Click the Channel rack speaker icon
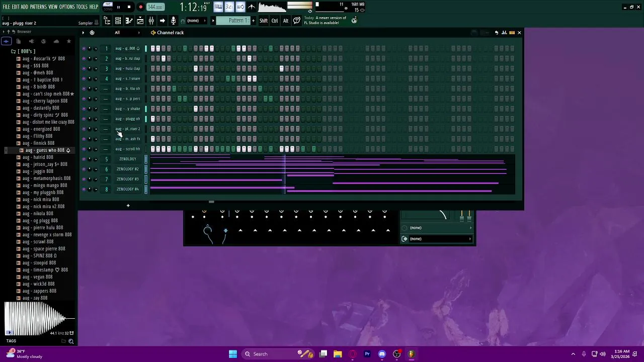 (x=153, y=33)
